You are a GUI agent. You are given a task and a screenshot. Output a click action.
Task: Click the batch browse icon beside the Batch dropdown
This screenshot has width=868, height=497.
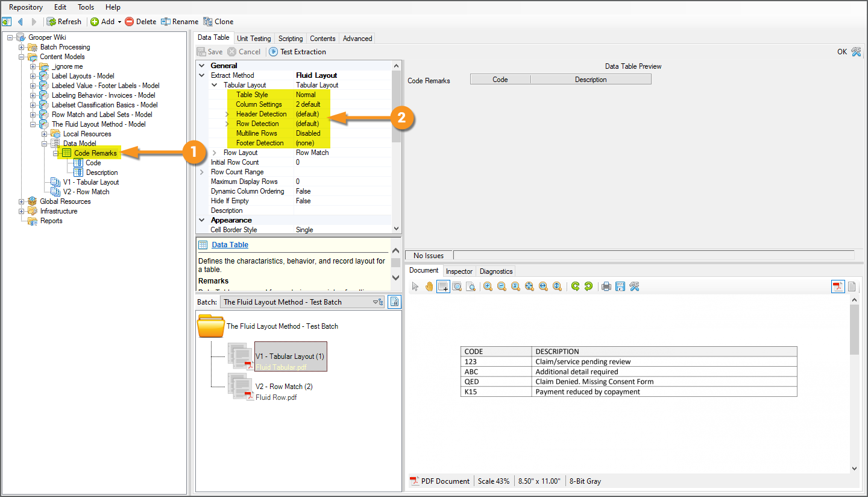point(394,302)
